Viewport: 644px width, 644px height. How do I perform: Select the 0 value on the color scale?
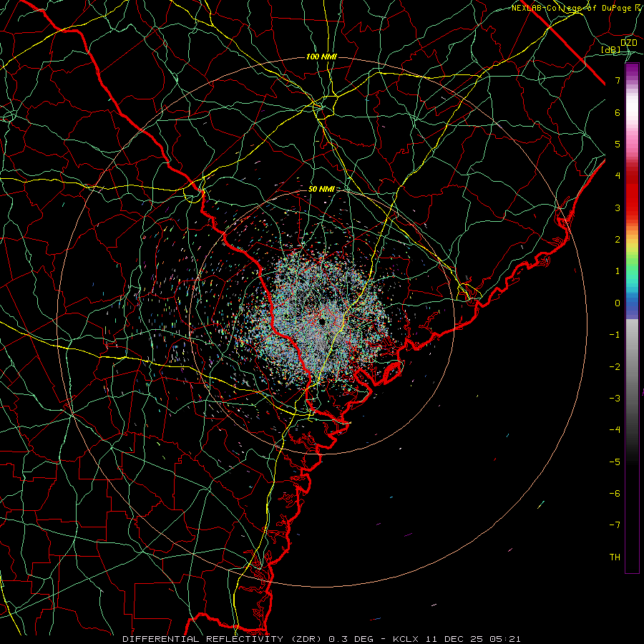(x=618, y=303)
